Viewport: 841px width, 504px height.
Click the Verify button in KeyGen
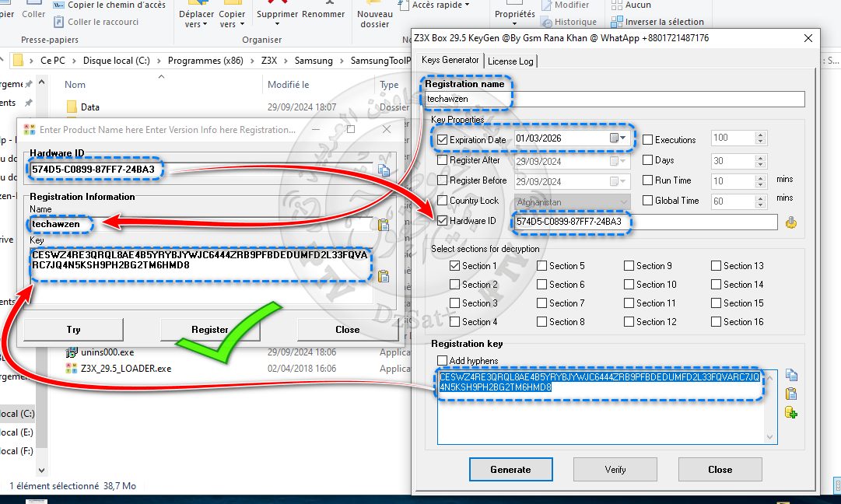tap(615, 470)
